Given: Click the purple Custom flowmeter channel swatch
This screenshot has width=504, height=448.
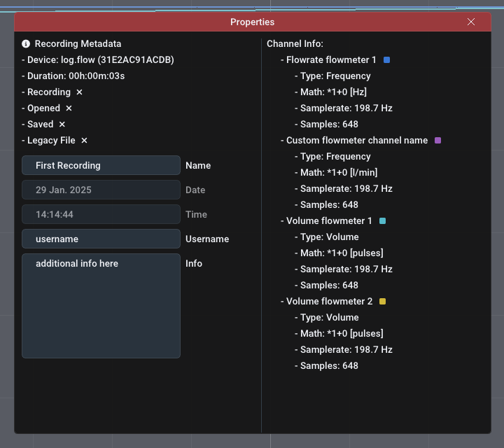Looking at the screenshot, I should (x=438, y=141).
